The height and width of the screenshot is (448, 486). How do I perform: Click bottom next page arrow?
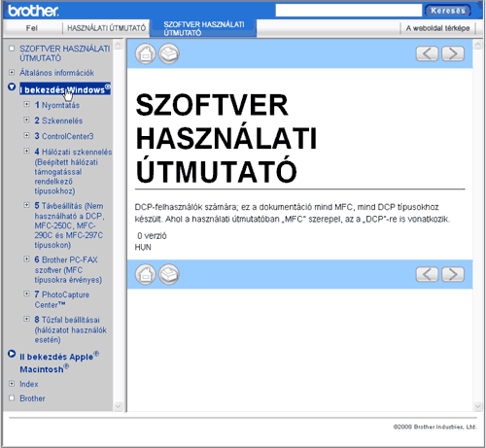pos(453,274)
